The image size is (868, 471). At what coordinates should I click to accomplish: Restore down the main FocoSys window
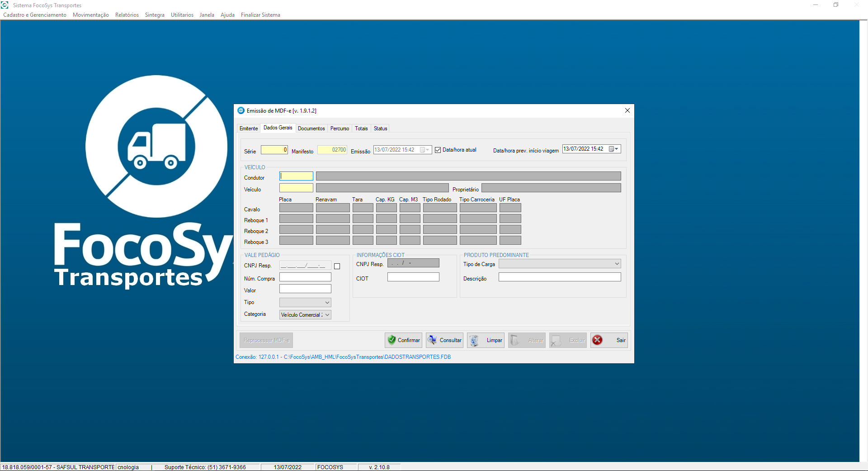point(836,5)
